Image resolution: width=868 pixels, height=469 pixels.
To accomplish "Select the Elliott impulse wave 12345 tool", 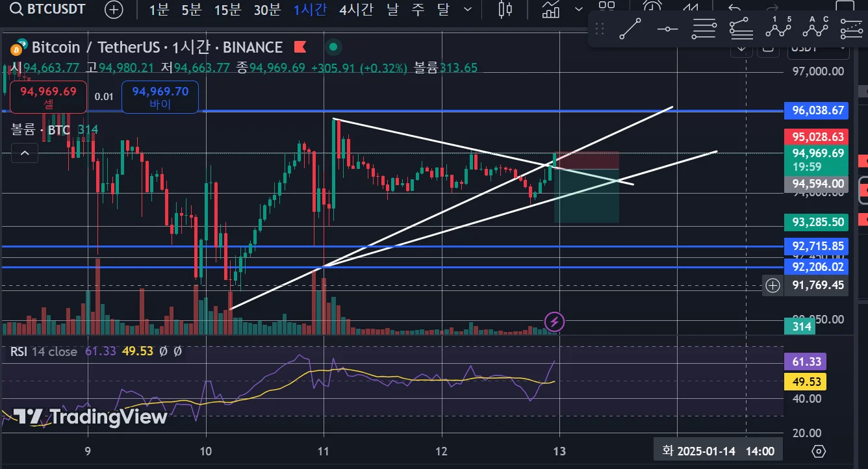I will 778,29.
